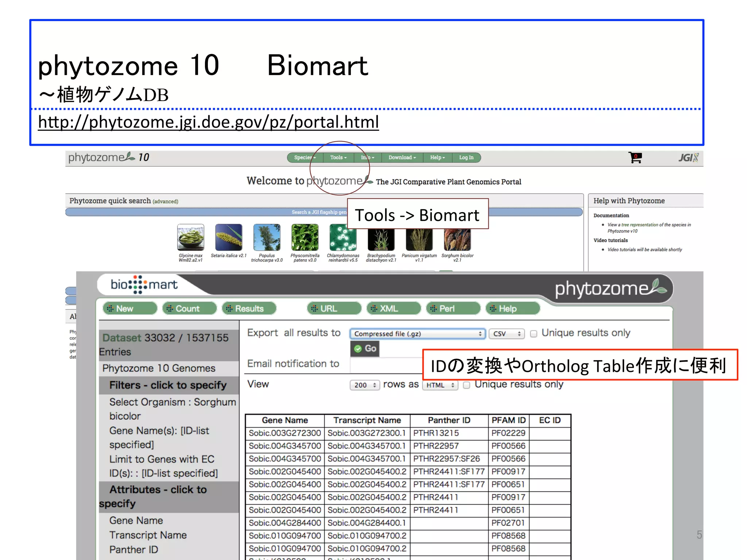The image size is (747, 560).
Task: Open the Species menu
Action: tap(305, 157)
